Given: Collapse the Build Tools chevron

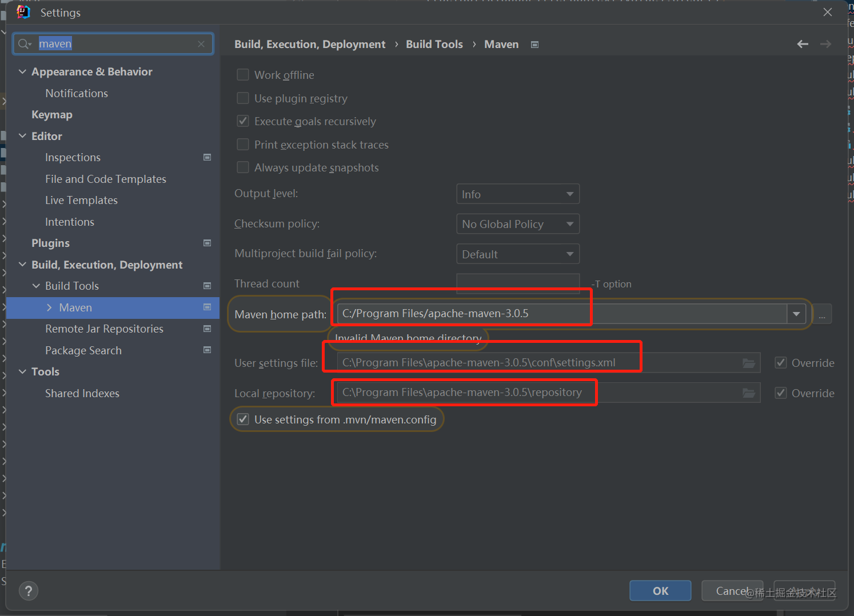Looking at the screenshot, I should (36, 286).
